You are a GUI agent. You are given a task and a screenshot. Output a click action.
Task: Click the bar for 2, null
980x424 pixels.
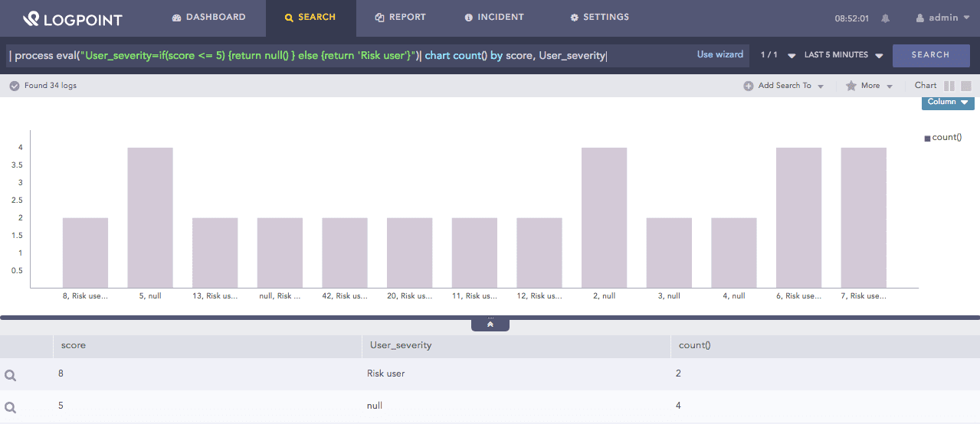(x=604, y=217)
